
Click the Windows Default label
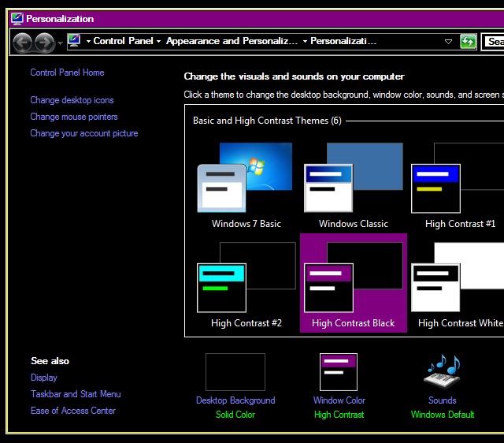coord(443,415)
